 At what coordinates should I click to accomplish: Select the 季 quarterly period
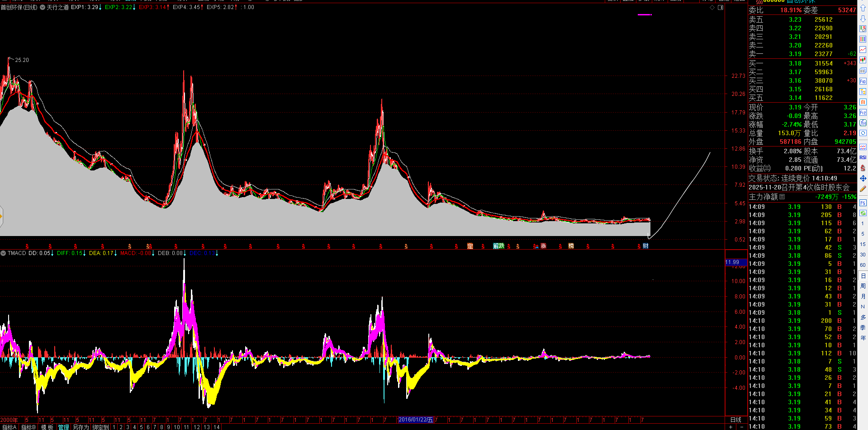pos(863,327)
